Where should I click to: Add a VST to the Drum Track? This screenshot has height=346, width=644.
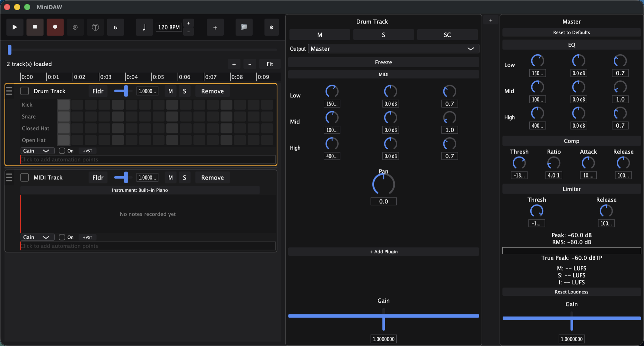88,151
